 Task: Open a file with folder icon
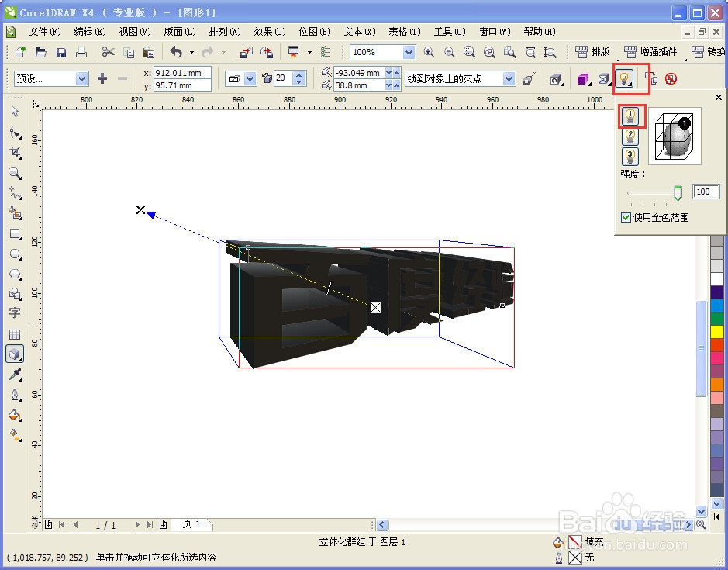click(41, 52)
